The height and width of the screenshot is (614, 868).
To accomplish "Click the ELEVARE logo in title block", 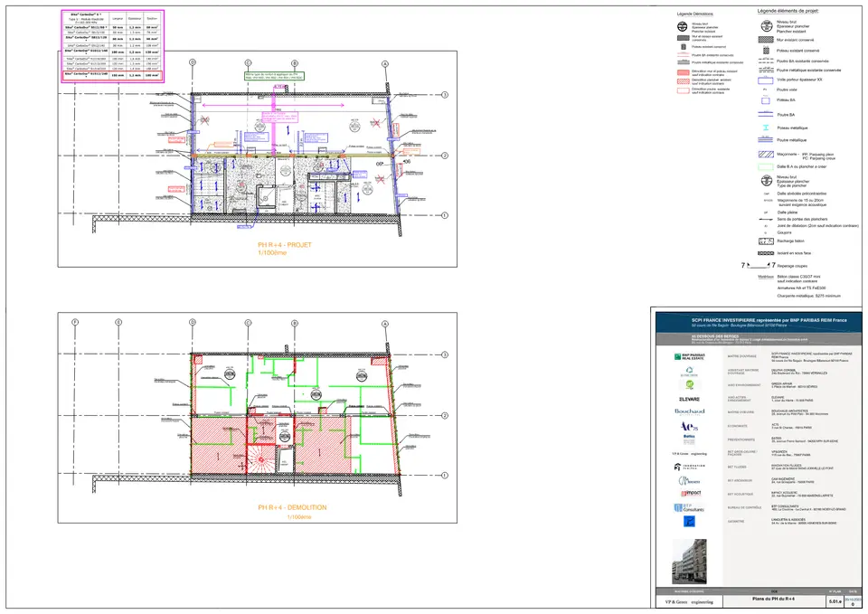I will pyautogui.click(x=689, y=399).
